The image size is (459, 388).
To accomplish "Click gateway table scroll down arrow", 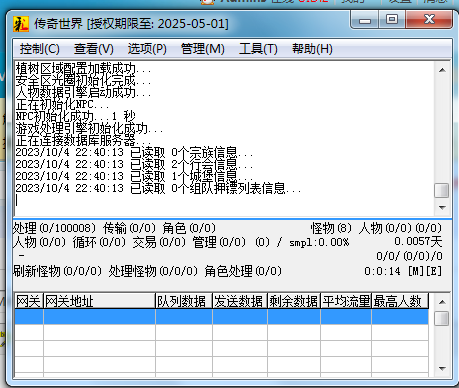I will pos(442,368).
